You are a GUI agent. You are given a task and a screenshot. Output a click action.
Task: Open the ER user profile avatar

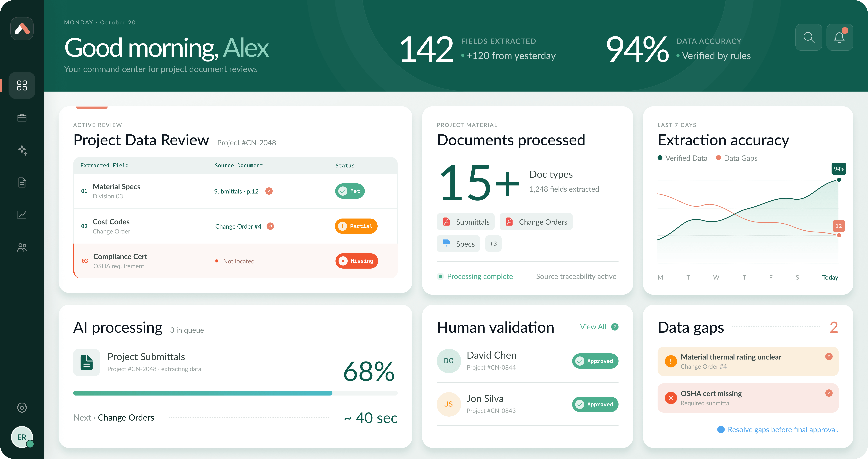coord(22,437)
